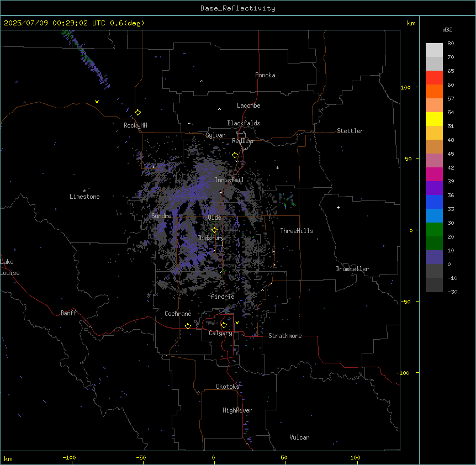Click the yellow diamond marker above RockyMH
476x465 pixels.
click(138, 113)
